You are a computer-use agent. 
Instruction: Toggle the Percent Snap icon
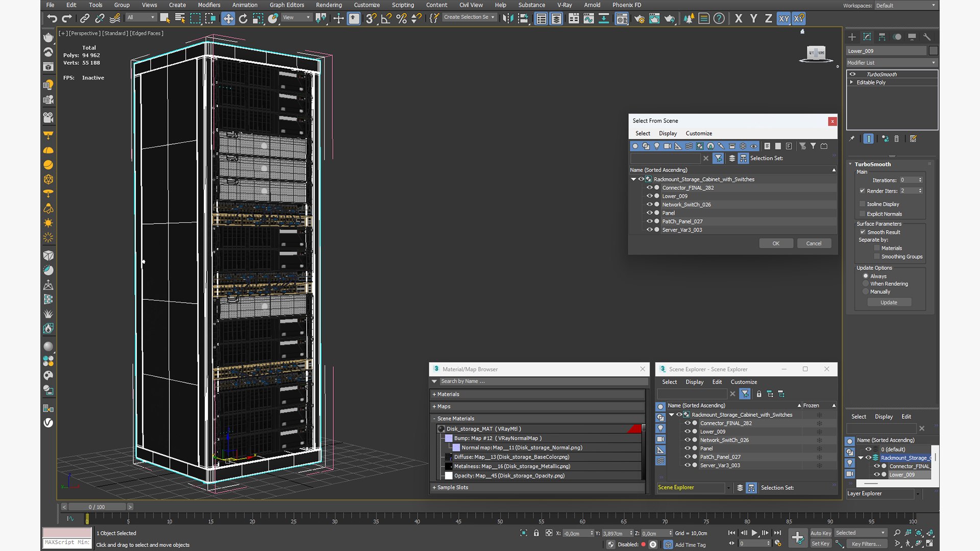(402, 18)
